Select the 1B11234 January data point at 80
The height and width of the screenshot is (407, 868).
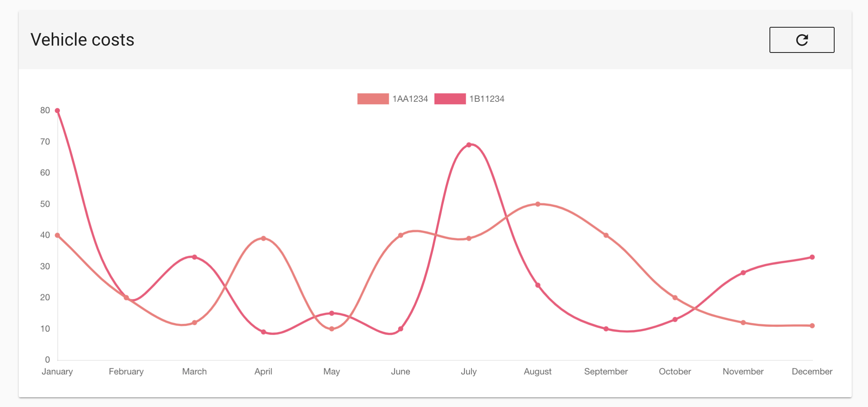tap(57, 111)
